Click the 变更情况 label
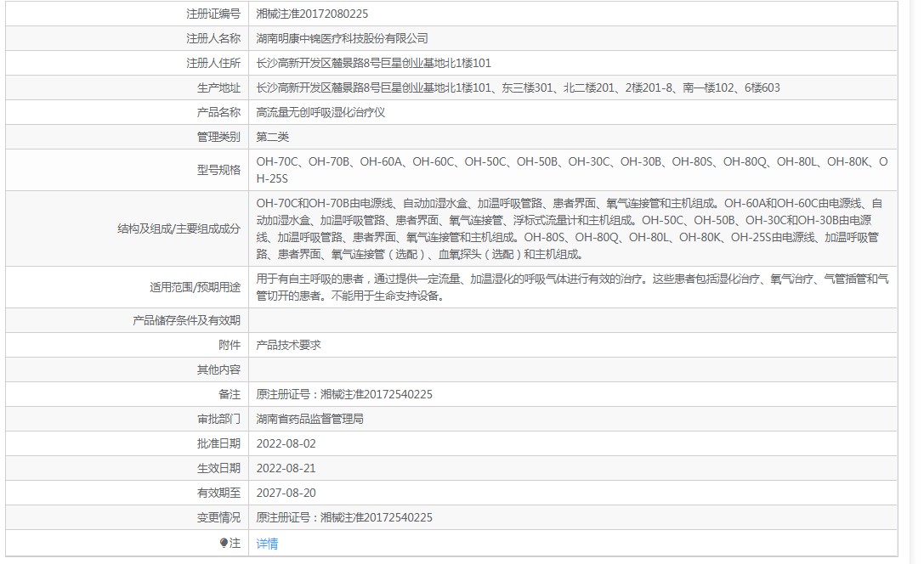Image resolution: width=924 pixels, height=564 pixels. pos(218,517)
